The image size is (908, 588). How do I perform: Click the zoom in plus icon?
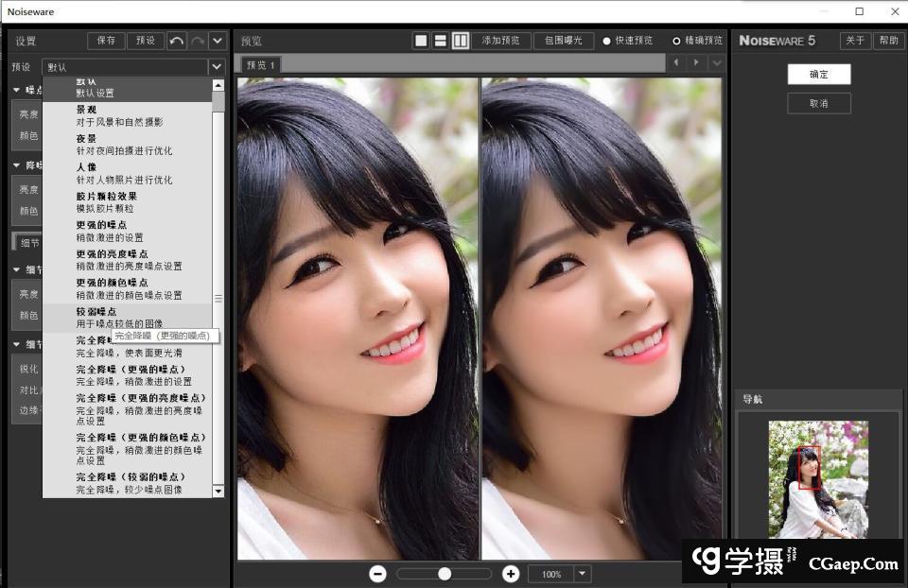pos(511,574)
